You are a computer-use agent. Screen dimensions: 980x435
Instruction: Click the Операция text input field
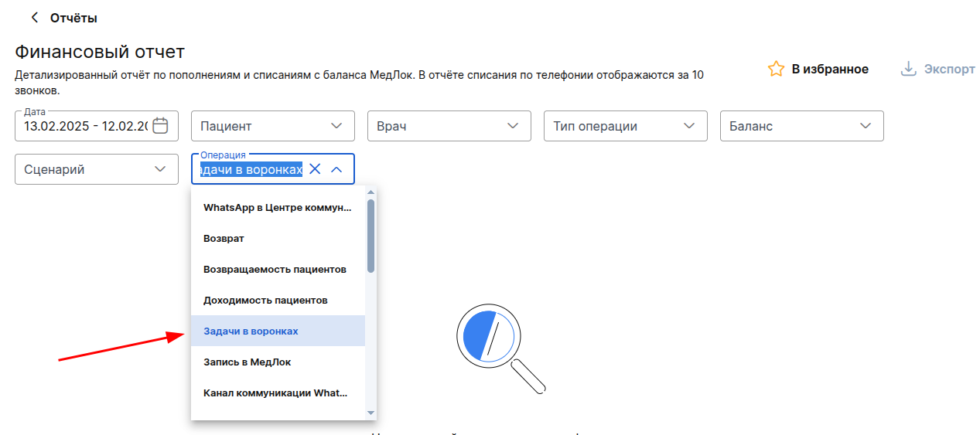(x=250, y=169)
